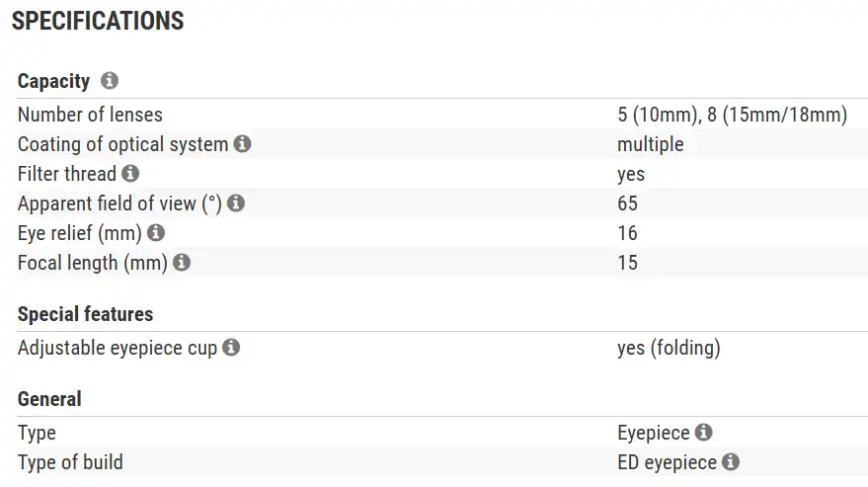The width and height of the screenshot is (868, 487).
Task: Click info icon next to Capacity heading
Action: point(110,81)
